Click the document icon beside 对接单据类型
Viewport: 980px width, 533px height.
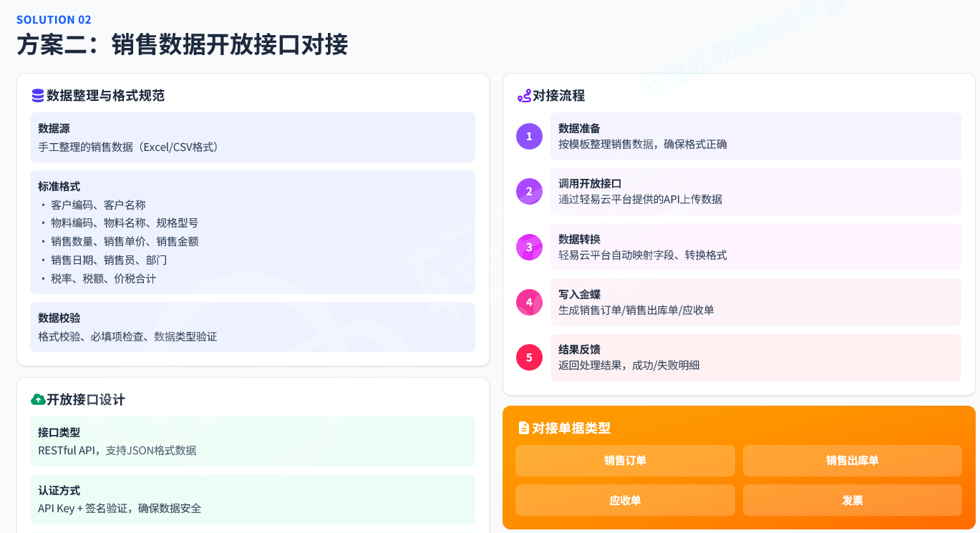click(523, 428)
